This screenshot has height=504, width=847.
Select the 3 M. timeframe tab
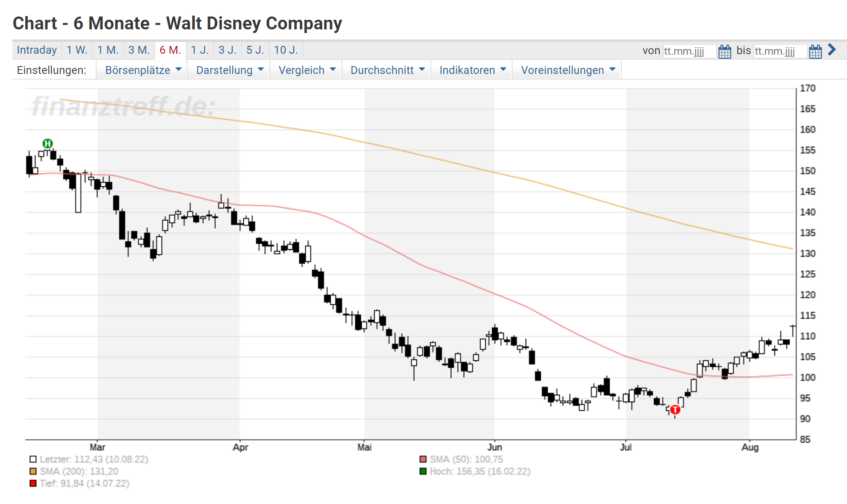pos(139,50)
